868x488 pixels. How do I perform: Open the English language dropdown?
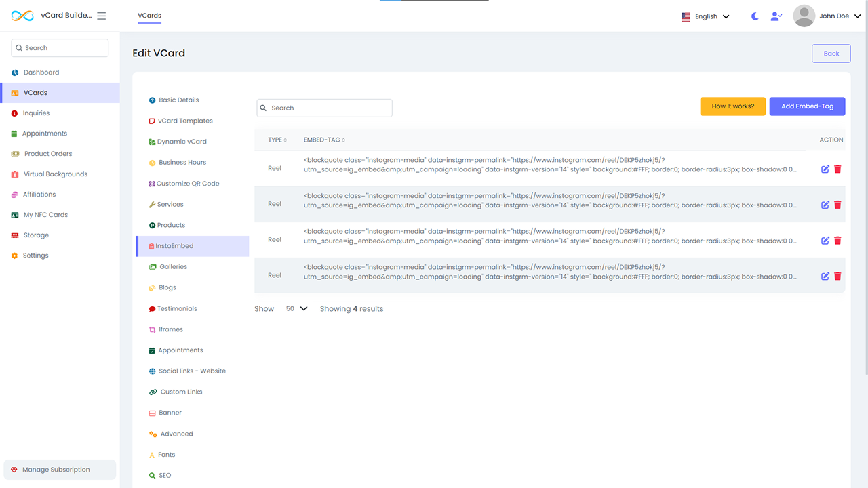tap(705, 16)
